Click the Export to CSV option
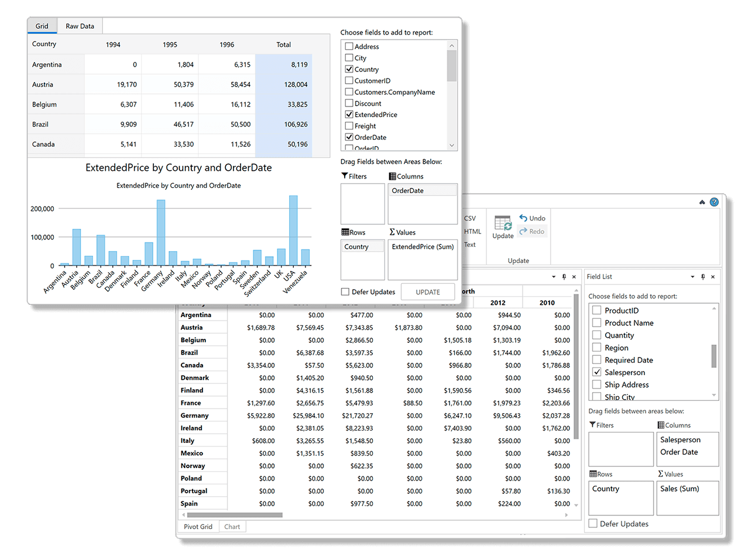755x560 pixels. (470, 218)
